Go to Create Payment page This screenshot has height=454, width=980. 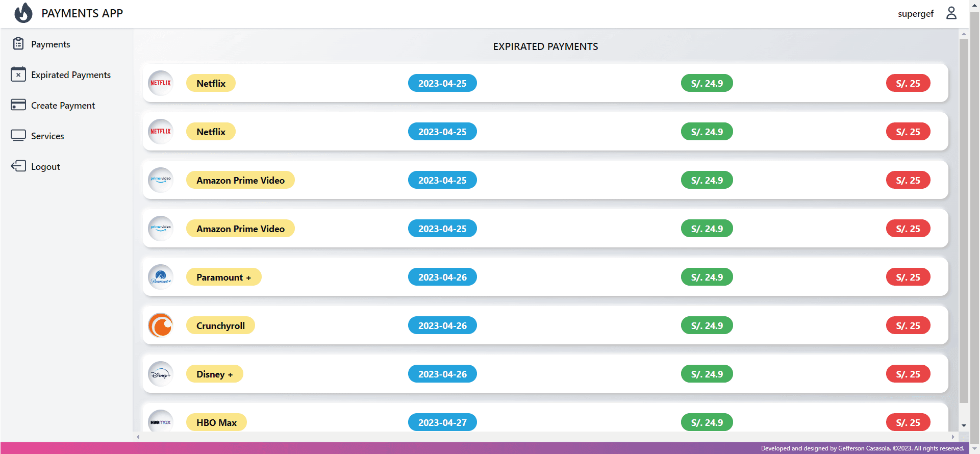(x=63, y=106)
